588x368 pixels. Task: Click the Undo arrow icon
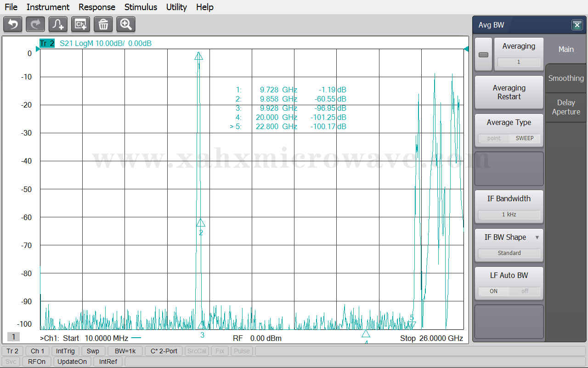pos(13,24)
